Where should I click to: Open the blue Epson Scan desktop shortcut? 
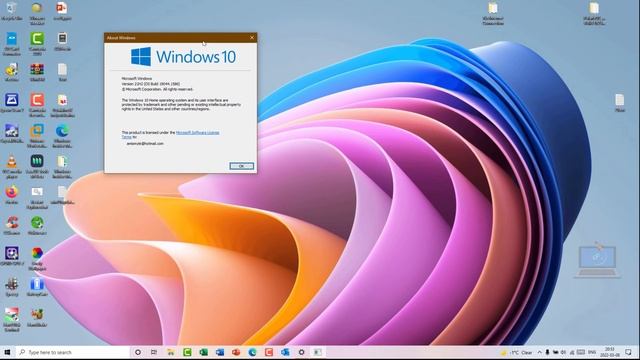tap(11, 103)
